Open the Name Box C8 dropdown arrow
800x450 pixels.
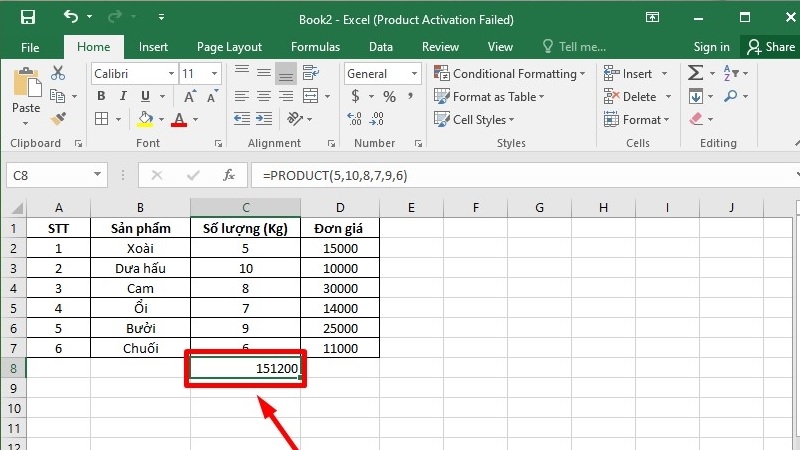click(x=97, y=175)
